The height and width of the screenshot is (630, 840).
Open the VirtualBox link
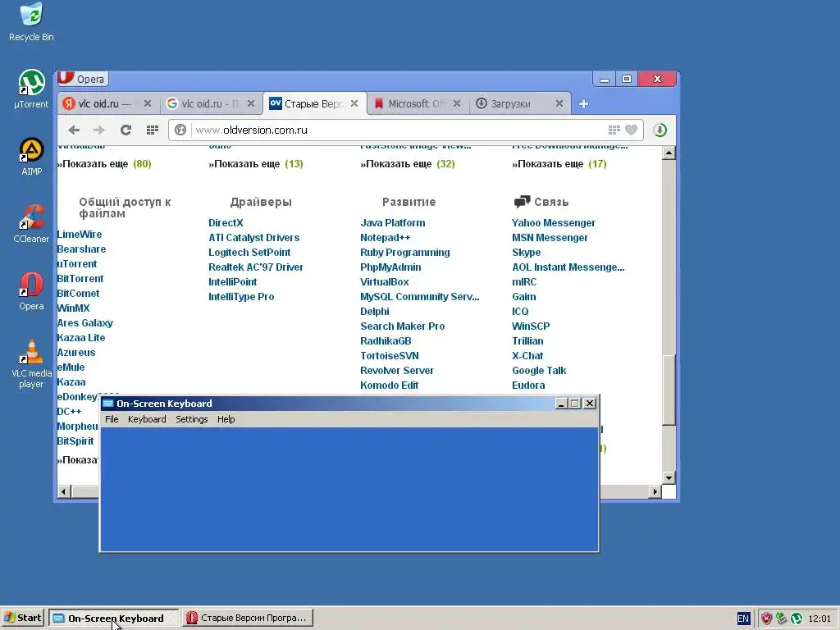click(384, 282)
